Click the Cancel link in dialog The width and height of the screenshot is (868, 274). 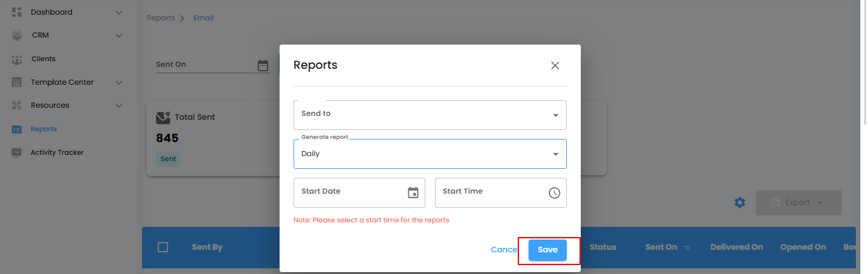tap(504, 250)
